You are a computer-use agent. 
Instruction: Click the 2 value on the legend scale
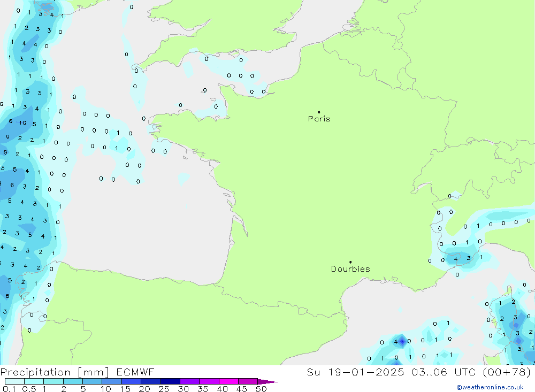[x=63, y=389]
